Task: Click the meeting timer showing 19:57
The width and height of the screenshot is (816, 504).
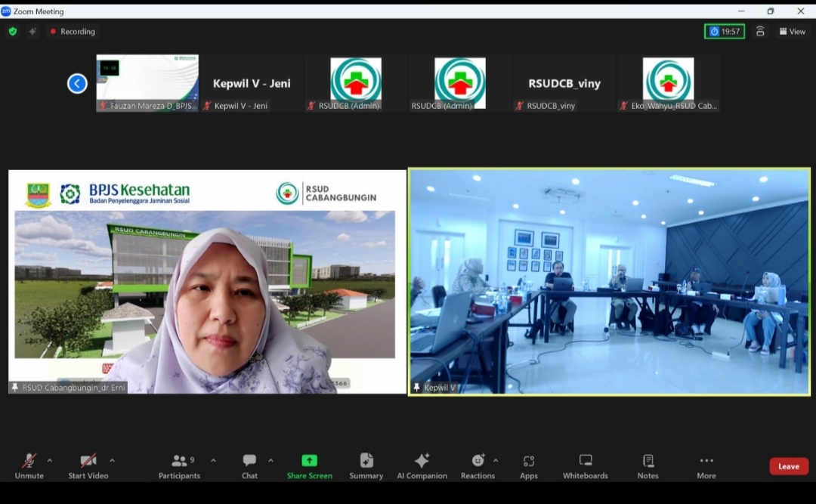Action: tap(724, 31)
